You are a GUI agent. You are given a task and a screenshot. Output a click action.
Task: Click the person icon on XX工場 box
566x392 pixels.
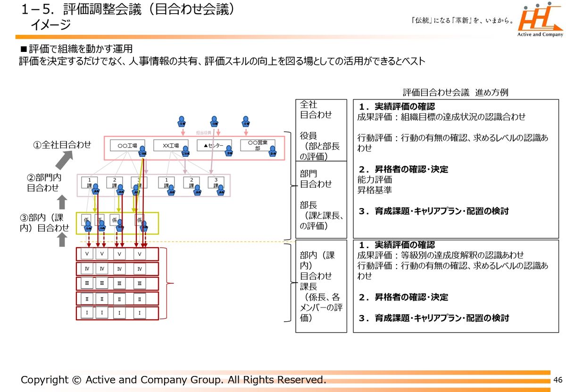pos(185,151)
